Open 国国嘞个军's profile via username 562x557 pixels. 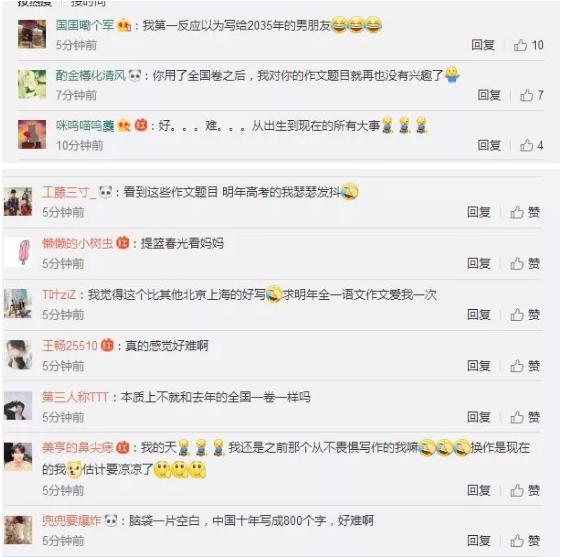[x=85, y=25]
